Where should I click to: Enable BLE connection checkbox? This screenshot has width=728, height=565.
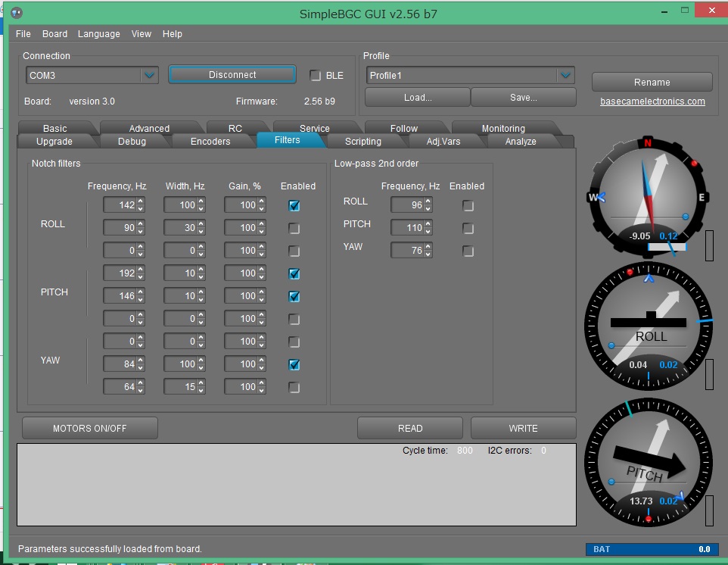(316, 75)
